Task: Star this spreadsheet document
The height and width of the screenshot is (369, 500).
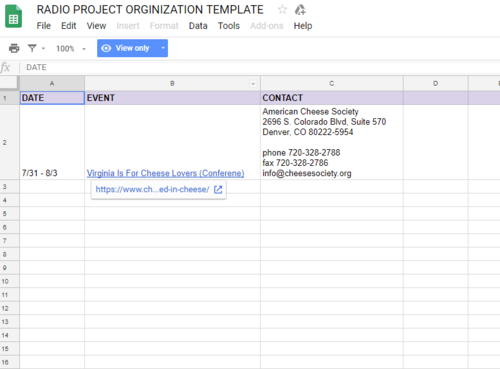Action: [x=282, y=9]
